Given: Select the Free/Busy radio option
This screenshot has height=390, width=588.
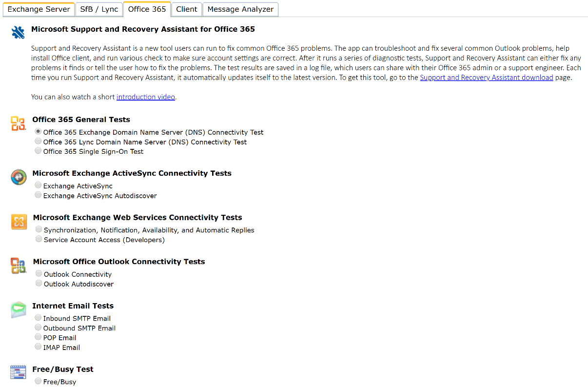Looking at the screenshot, I should pyautogui.click(x=38, y=381).
